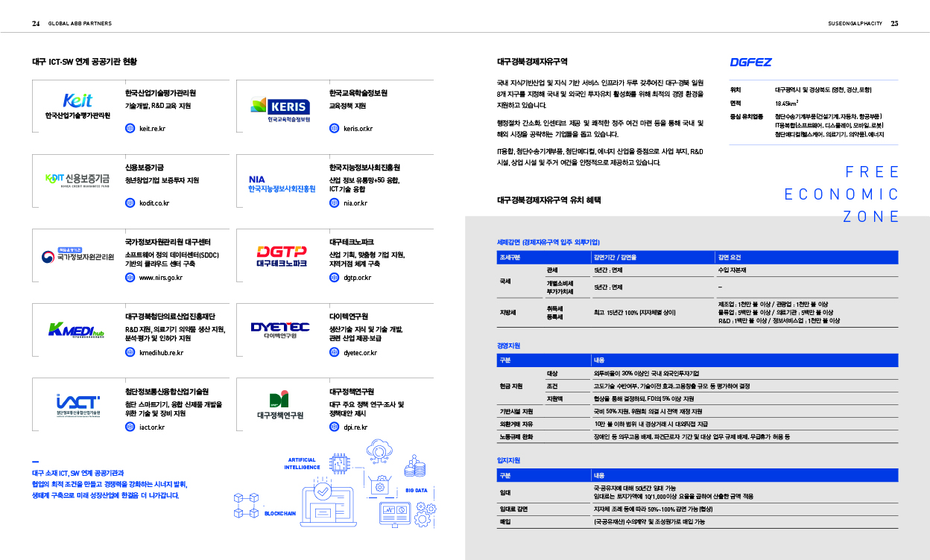Image resolution: width=930 pixels, height=560 pixels.
Task: Click the globe icon beside dyetec.or.kr
Action: pos(334,352)
